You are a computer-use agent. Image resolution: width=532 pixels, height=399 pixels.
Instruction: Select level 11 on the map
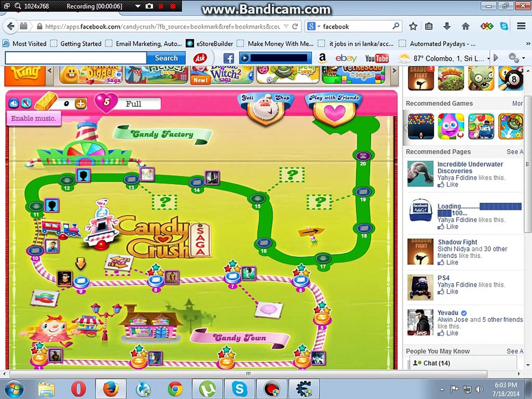[36, 207]
